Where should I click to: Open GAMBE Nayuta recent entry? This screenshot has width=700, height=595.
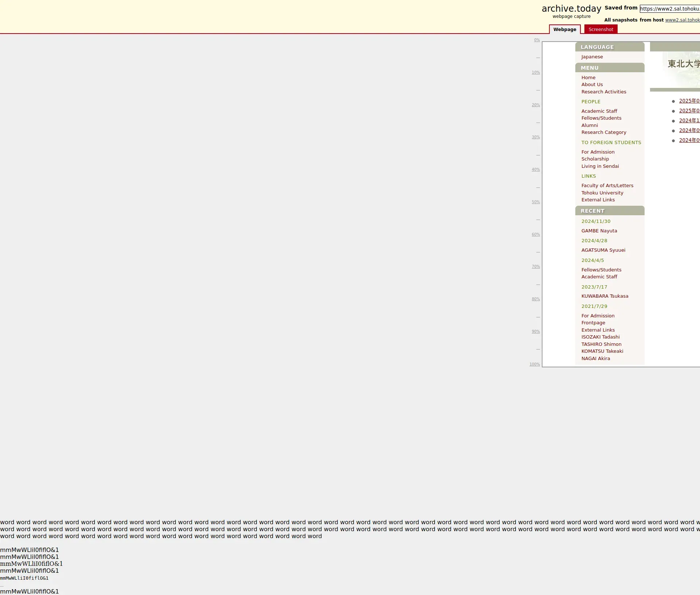pos(599,231)
